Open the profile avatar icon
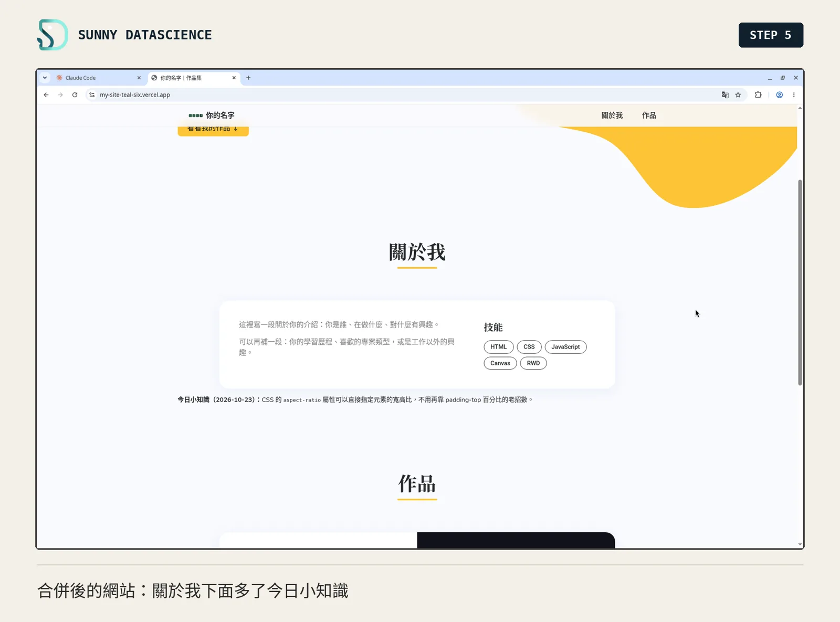This screenshot has height=622, width=840. (x=780, y=95)
